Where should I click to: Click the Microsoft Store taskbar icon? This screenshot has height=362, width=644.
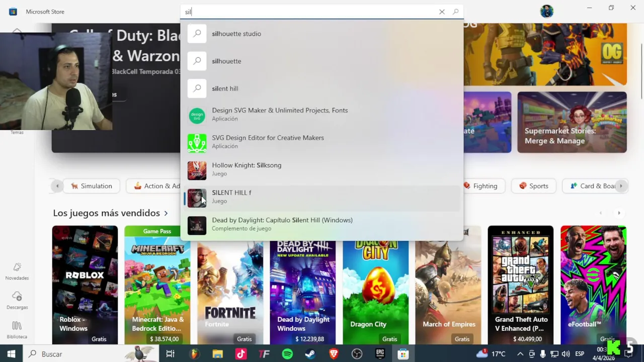(x=403, y=354)
